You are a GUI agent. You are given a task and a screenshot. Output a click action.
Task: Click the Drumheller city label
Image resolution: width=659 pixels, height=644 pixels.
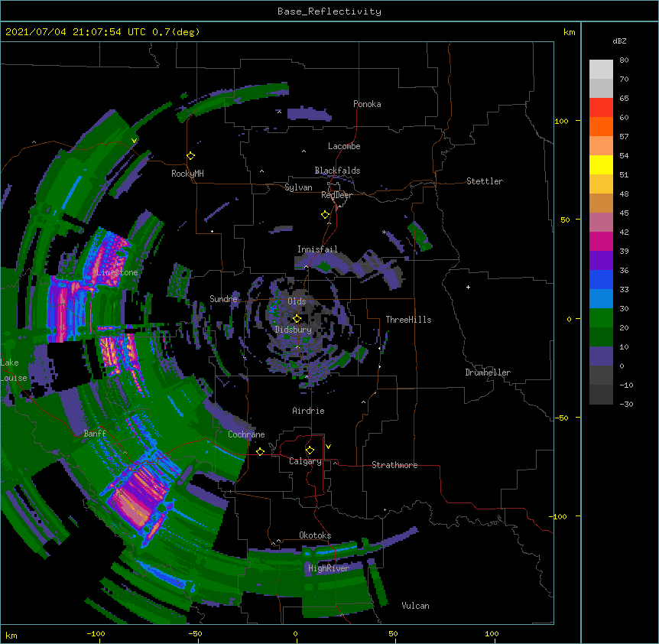click(488, 372)
